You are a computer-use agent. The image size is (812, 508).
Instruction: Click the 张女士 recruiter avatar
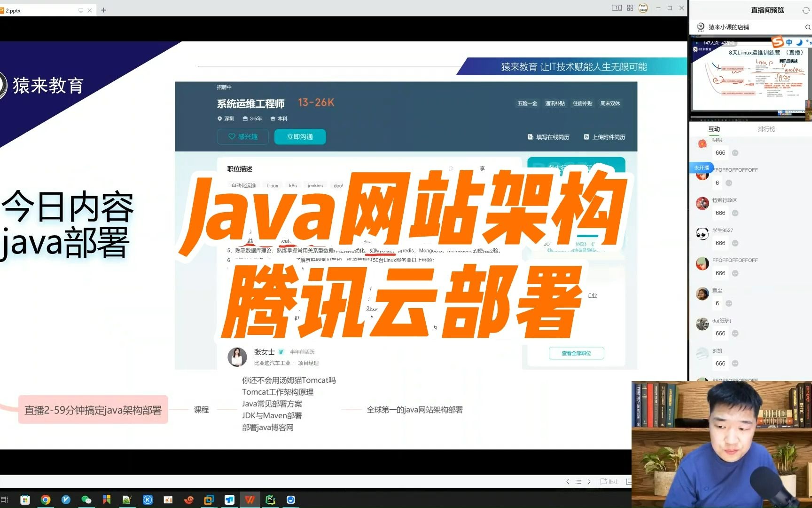237,357
